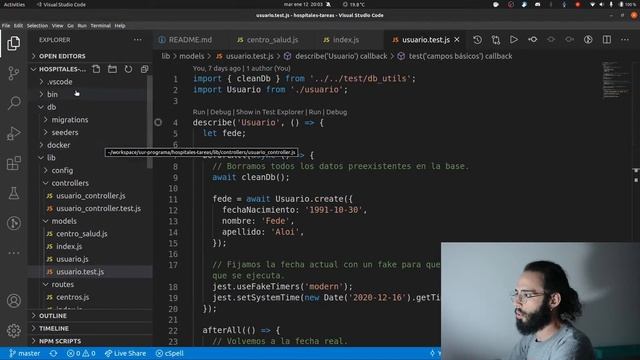Image resolution: width=640 pixels, height=360 pixels.
Task: Open the Source Control view
Action: [13, 73]
